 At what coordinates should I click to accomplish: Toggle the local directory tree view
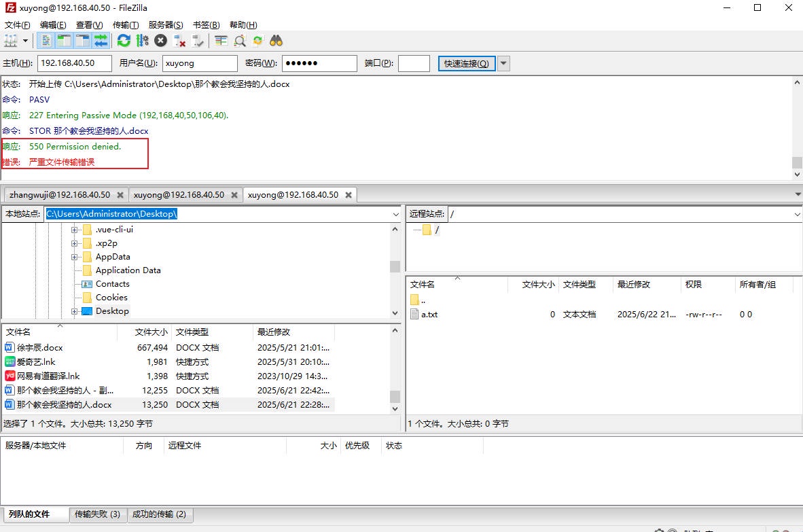pyautogui.click(x=65, y=41)
